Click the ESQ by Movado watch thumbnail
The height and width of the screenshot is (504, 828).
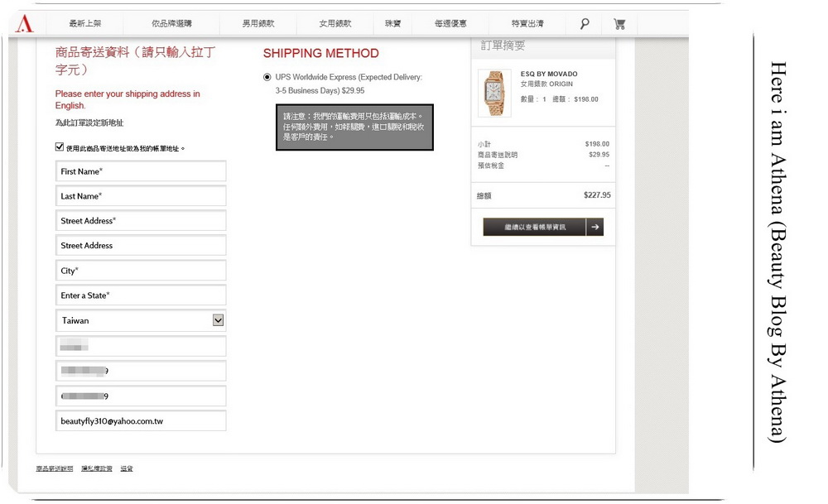click(x=494, y=94)
